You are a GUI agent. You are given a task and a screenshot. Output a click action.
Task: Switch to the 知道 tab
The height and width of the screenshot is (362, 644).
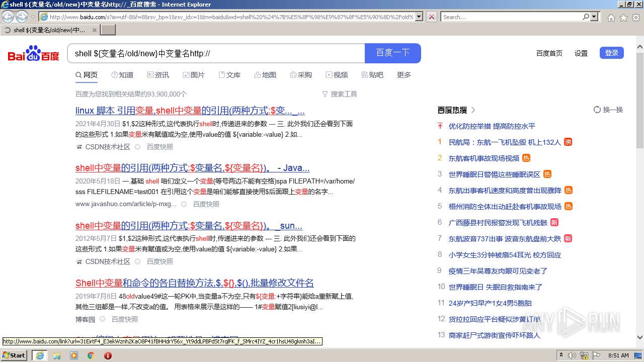pos(122,75)
